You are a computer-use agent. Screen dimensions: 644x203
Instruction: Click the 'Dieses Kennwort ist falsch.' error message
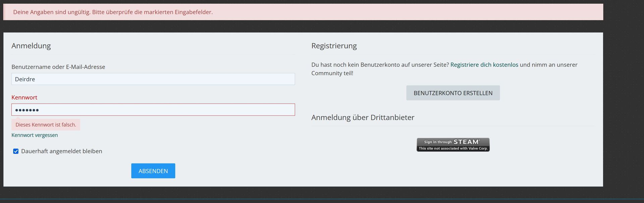click(46, 125)
